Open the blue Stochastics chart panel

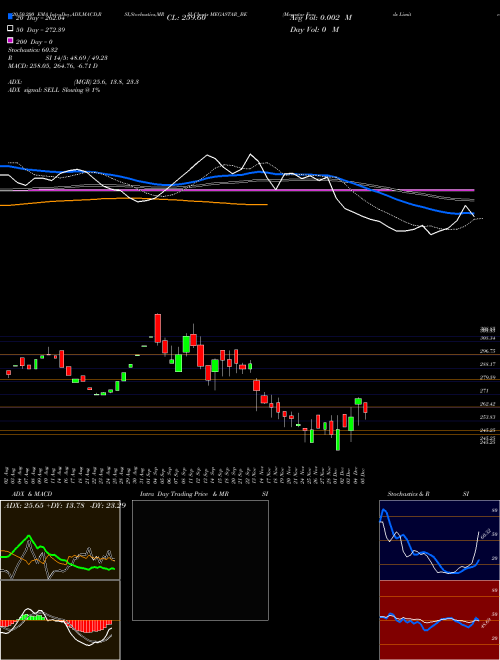click(x=439, y=540)
